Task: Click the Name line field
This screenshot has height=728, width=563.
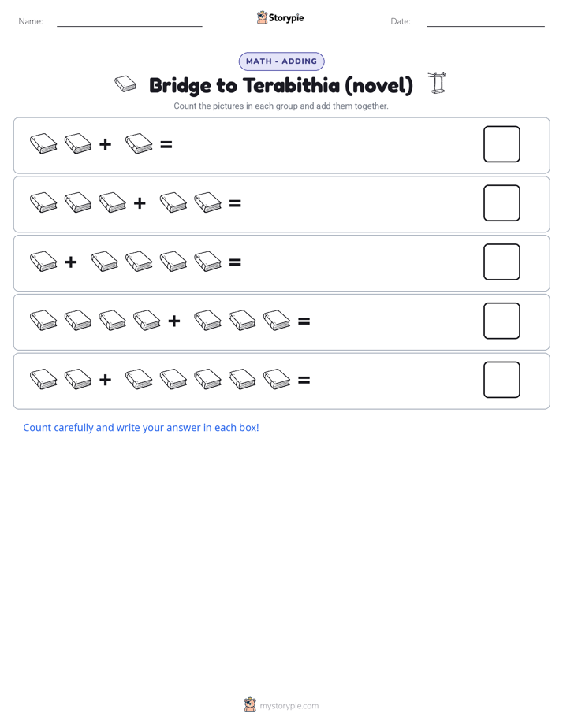Action: [129, 21]
